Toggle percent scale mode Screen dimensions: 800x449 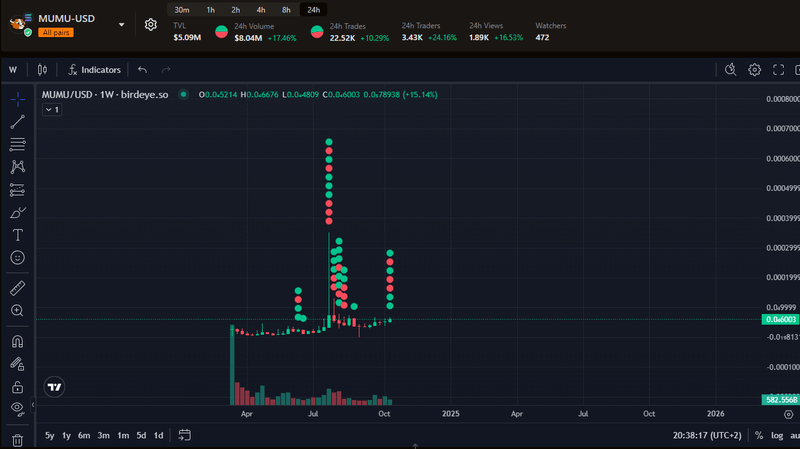click(x=759, y=435)
